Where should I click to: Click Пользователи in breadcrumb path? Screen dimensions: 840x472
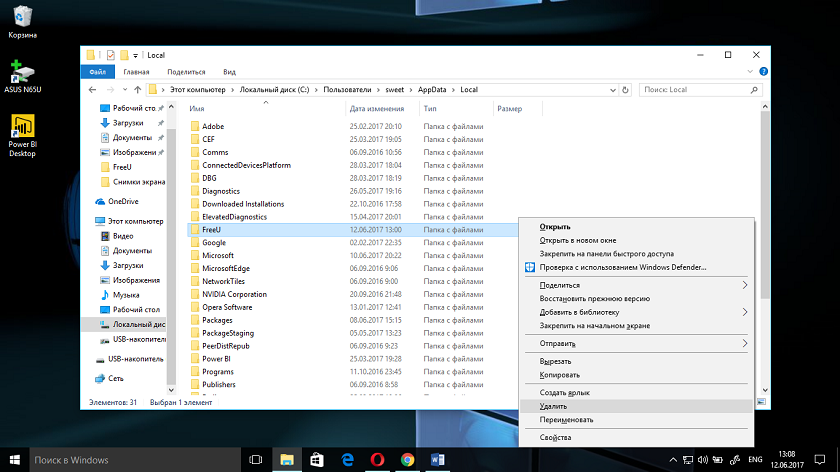(347, 89)
